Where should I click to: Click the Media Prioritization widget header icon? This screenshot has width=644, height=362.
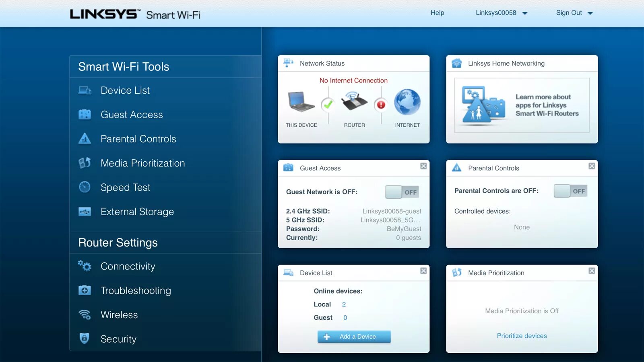click(x=456, y=273)
